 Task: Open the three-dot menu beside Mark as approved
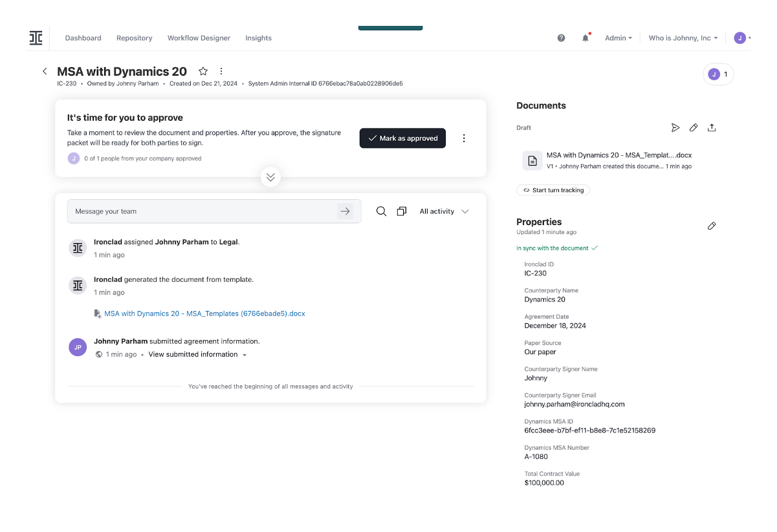[464, 138]
